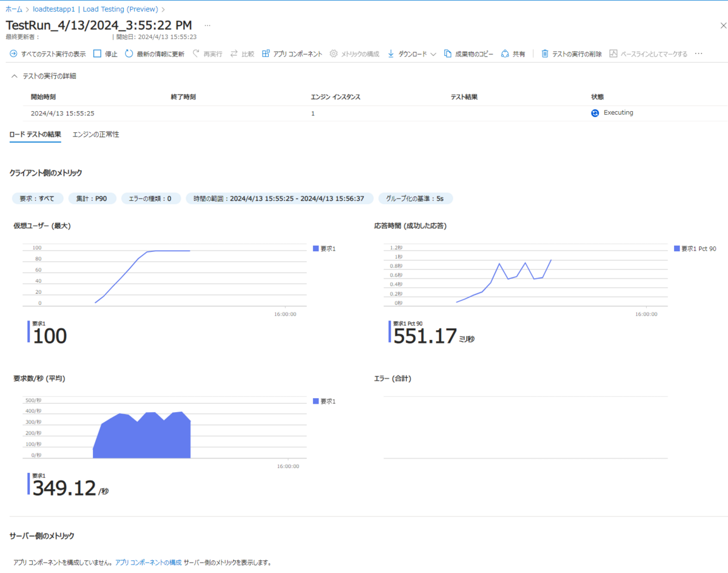Open アプリ コンポーネントの構成 link
728x573 pixels.
148,562
